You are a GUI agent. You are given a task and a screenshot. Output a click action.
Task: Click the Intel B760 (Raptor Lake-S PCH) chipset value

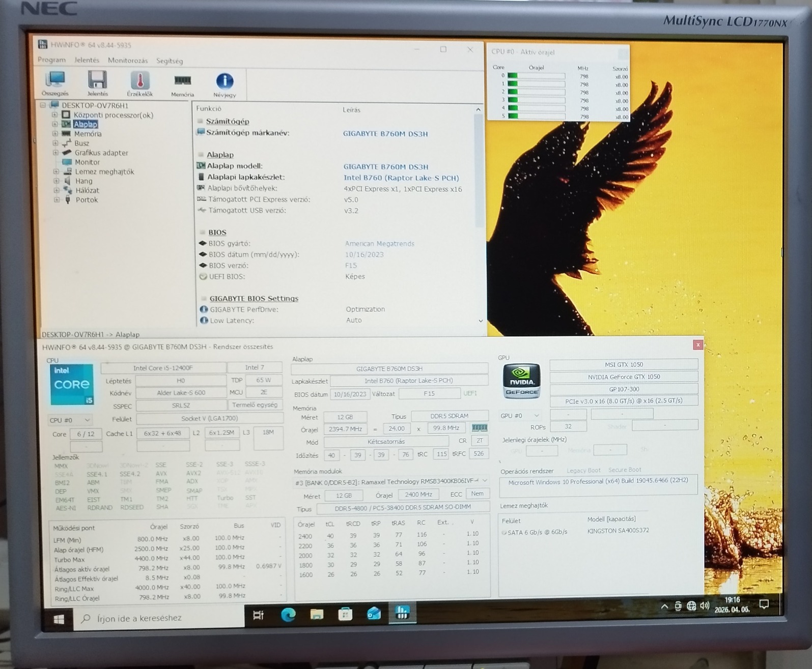pyautogui.click(x=401, y=178)
